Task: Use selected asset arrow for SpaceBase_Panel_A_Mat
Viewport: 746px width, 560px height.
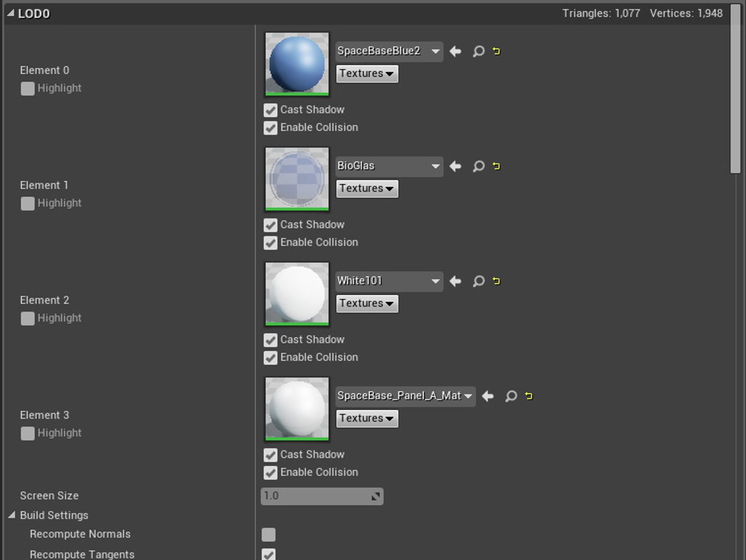Action: pyautogui.click(x=488, y=397)
